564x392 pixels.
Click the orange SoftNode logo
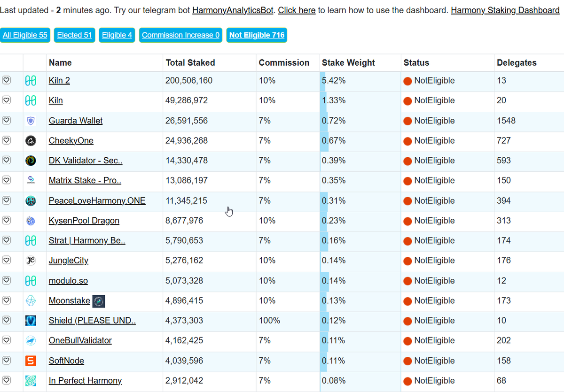(31, 361)
